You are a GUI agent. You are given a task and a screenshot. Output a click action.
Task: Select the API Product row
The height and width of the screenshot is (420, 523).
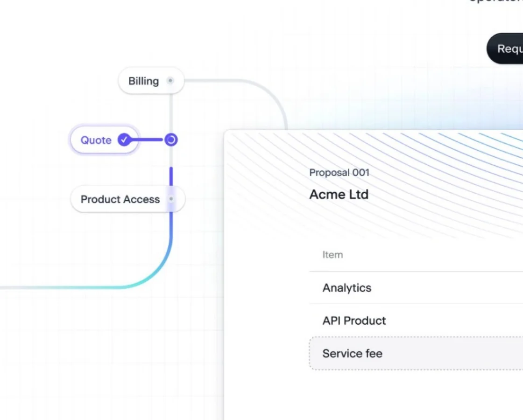(x=416, y=320)
